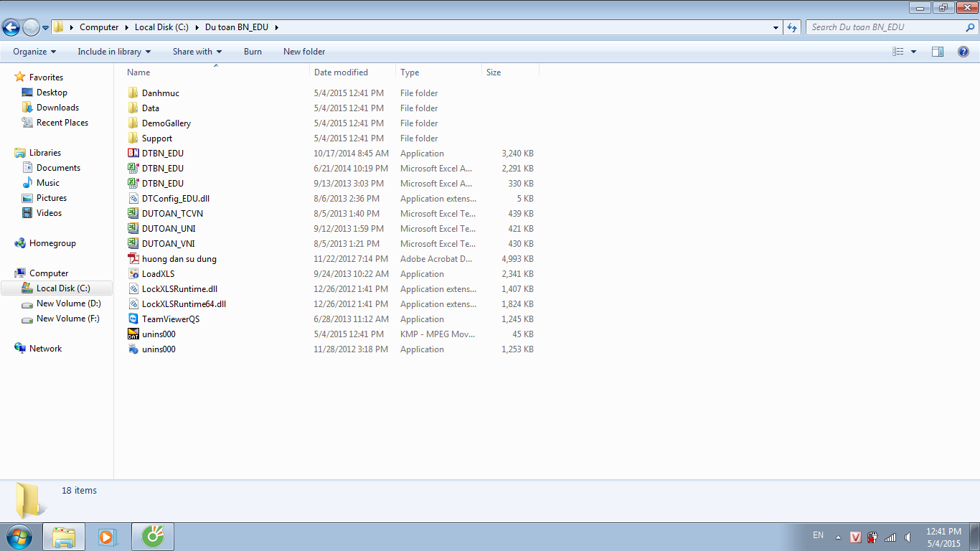Select New Volume (D:) in navigation pane
The image size is (980, 551).
(x=68, y=303)
